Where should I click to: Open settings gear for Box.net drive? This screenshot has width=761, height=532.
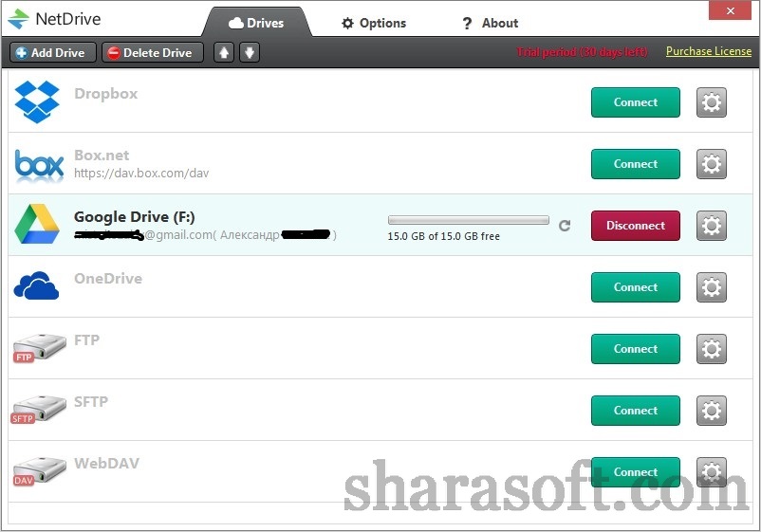click(x=711, y=164)
